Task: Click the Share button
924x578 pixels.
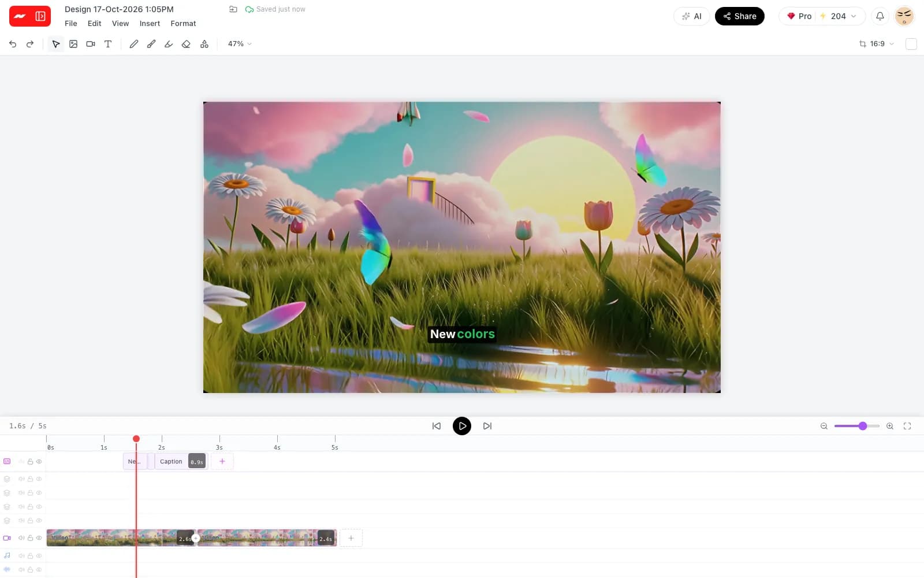Action: tap(740, 16)
